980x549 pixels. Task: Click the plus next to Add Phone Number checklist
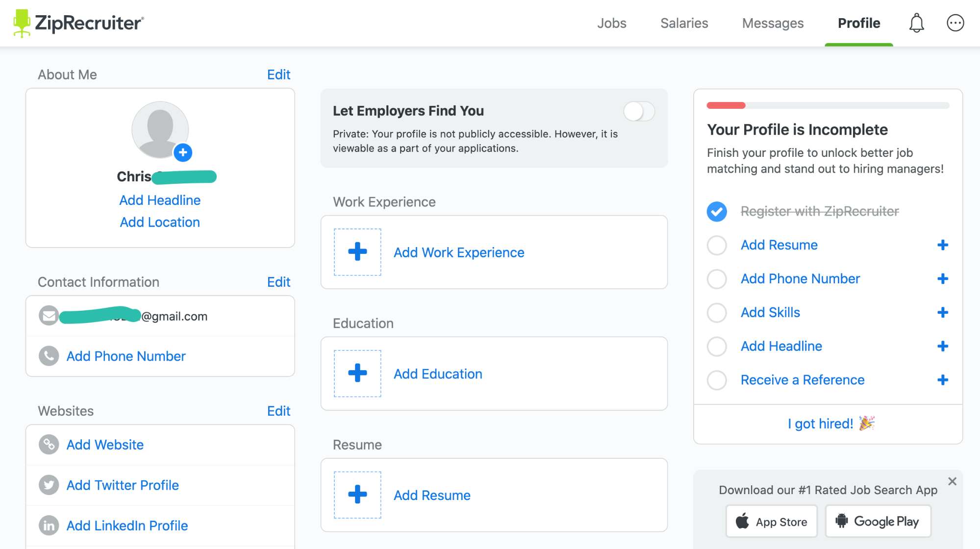tap(943, 278)
